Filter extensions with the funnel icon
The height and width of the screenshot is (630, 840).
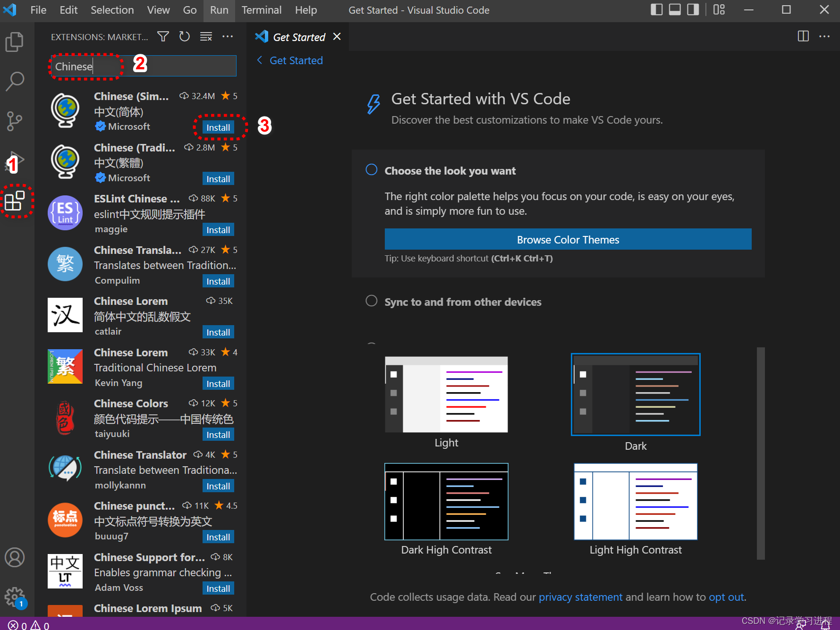pos(163,36)
